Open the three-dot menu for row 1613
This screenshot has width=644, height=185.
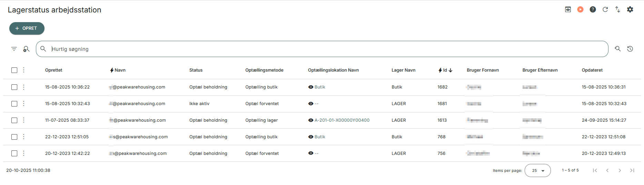23,120
